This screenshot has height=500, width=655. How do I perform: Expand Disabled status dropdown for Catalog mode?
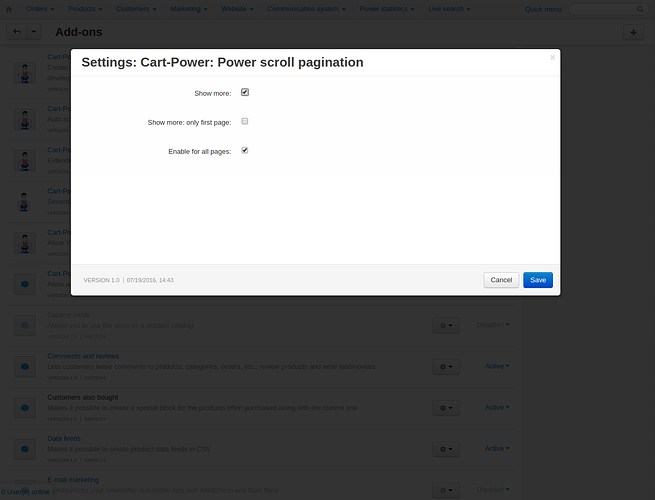pyautogui.click(x=493, y=325)
